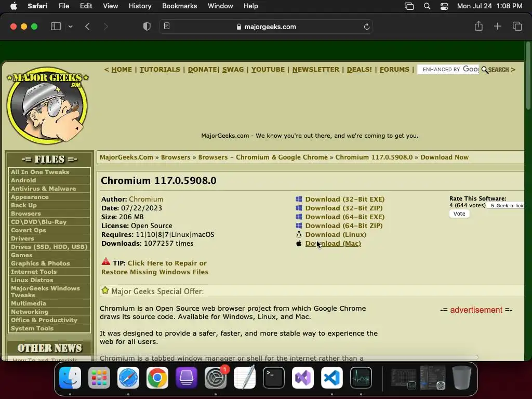The height and width of the screenshot is (399, 532).
Task: Focus the majorgeeks.com address bar
Action: pyautogui.click(x=266, y=26)
